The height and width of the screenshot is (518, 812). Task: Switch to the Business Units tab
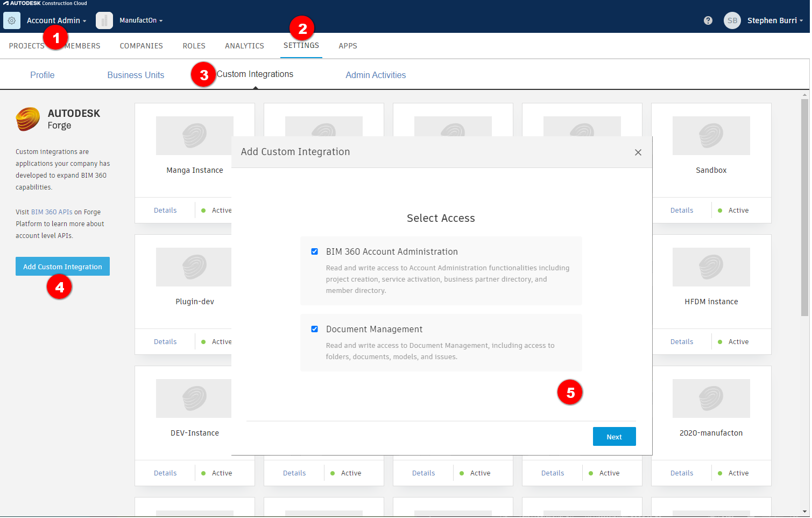pos(136,75)
